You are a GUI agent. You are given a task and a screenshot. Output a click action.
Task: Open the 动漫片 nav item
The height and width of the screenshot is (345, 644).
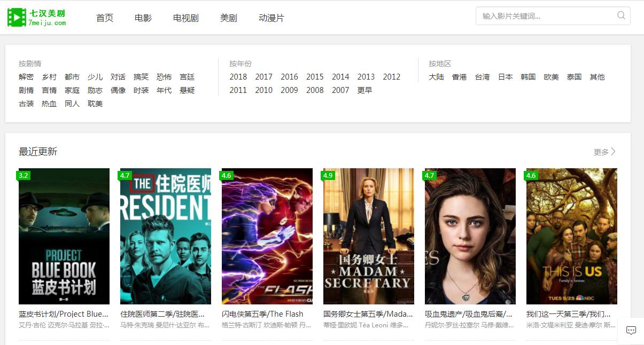click(271, 18)
